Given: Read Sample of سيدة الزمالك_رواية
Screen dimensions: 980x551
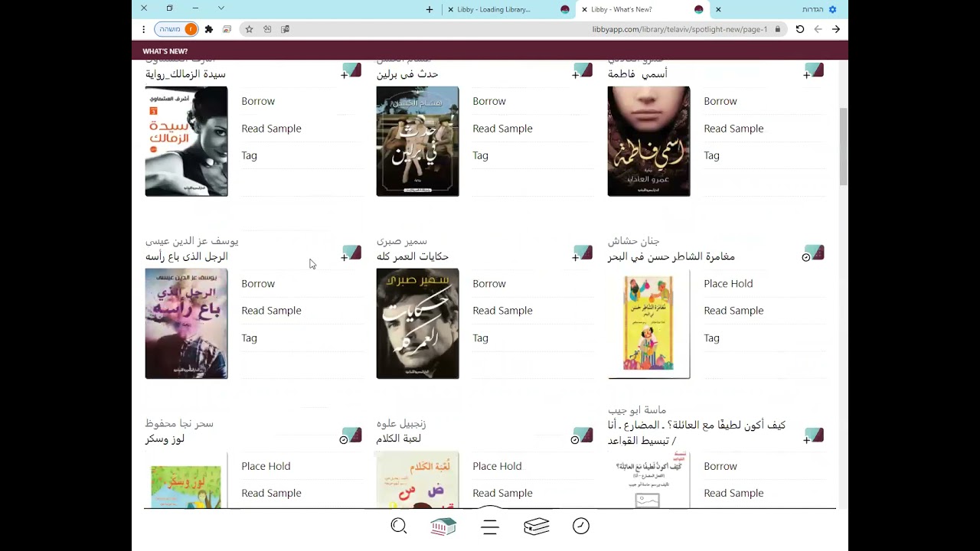Looking at the screenshot, I should tap(271, 129).
